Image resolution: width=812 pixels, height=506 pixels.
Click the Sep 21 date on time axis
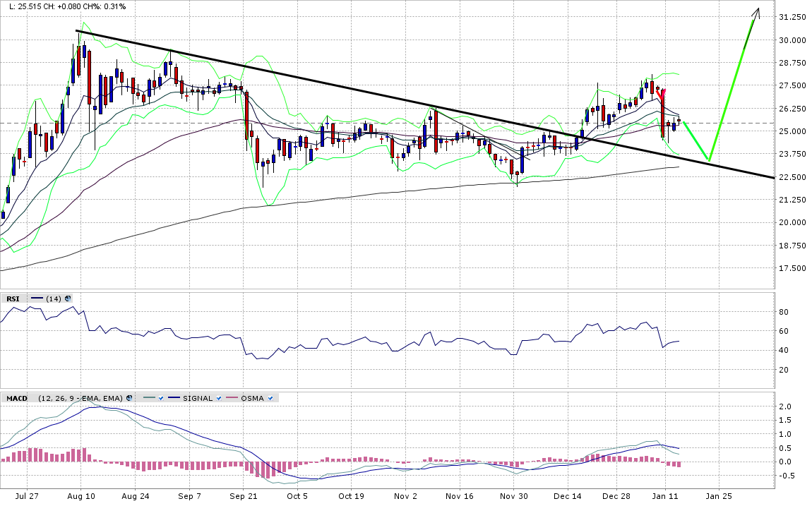click(x=242, y=496)
